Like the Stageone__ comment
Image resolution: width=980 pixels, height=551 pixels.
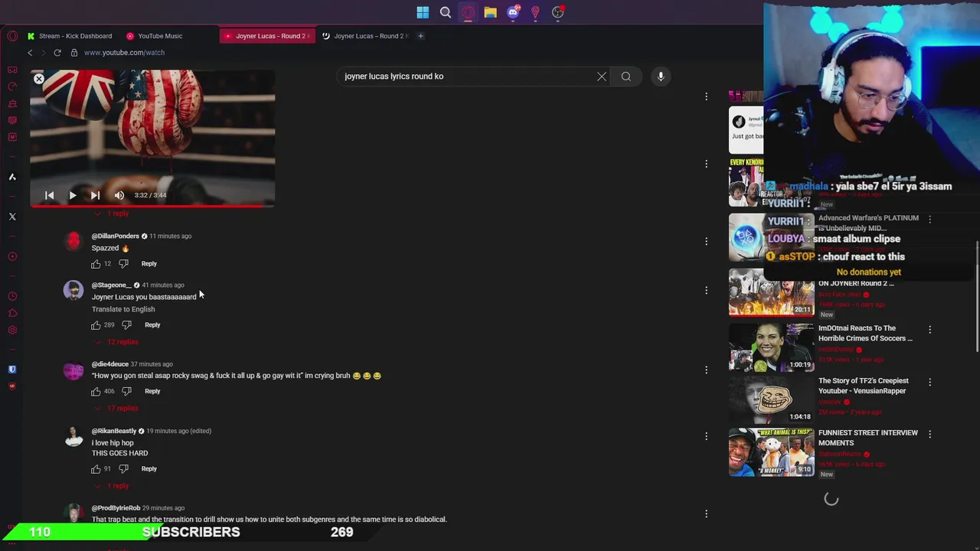96,325
